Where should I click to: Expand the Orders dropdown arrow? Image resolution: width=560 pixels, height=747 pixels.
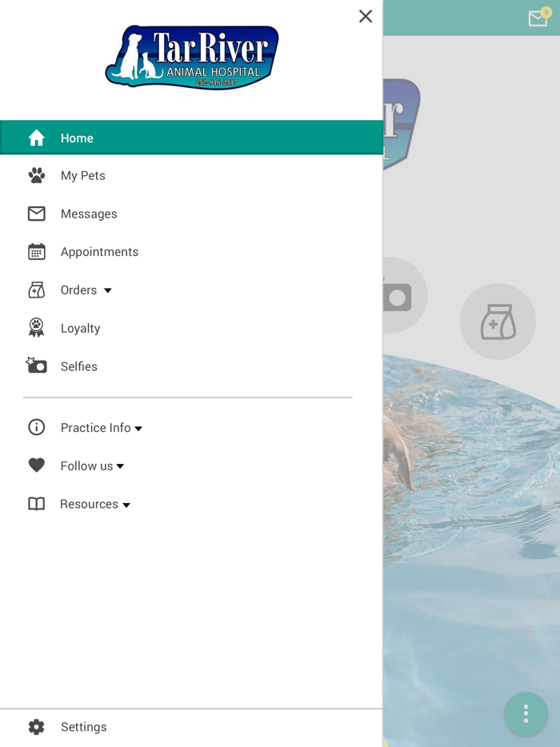click(x=108, y=290)
